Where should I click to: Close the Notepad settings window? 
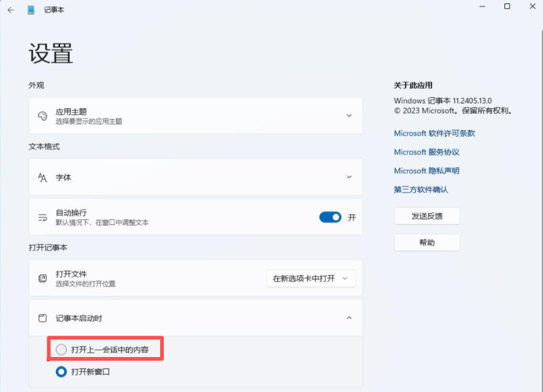pos(533,6)
